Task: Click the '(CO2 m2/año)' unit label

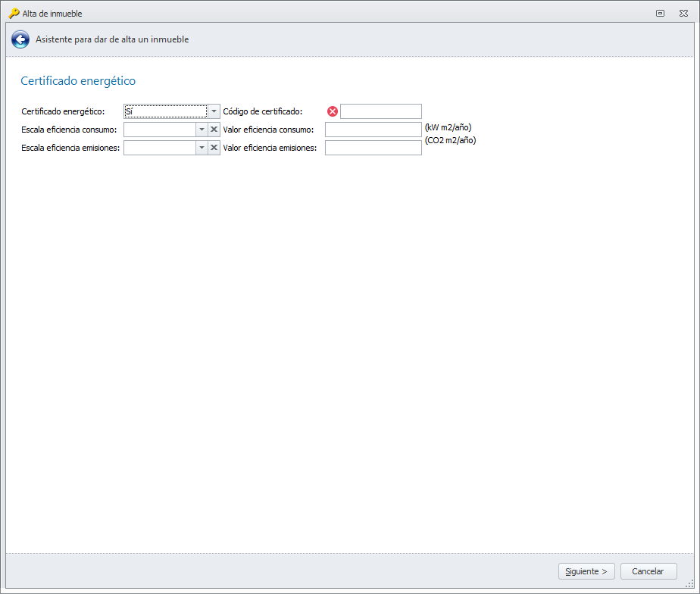Action: click(450, 140)
